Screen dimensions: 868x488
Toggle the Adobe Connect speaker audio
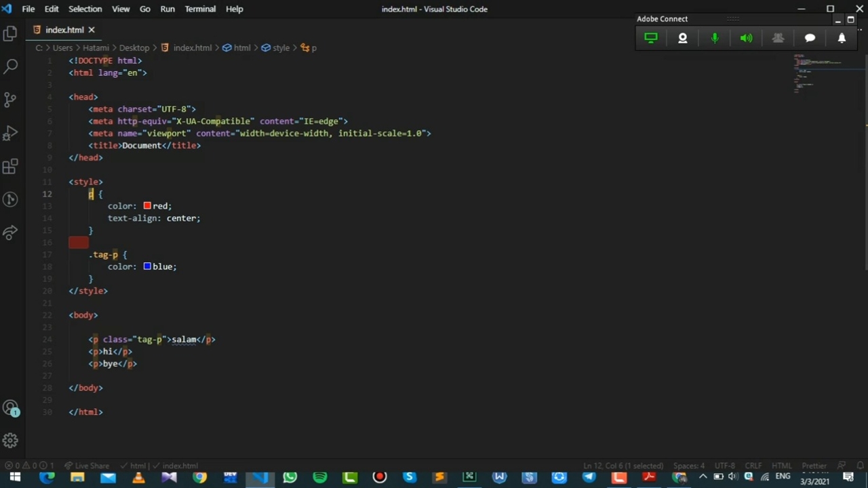746,39
